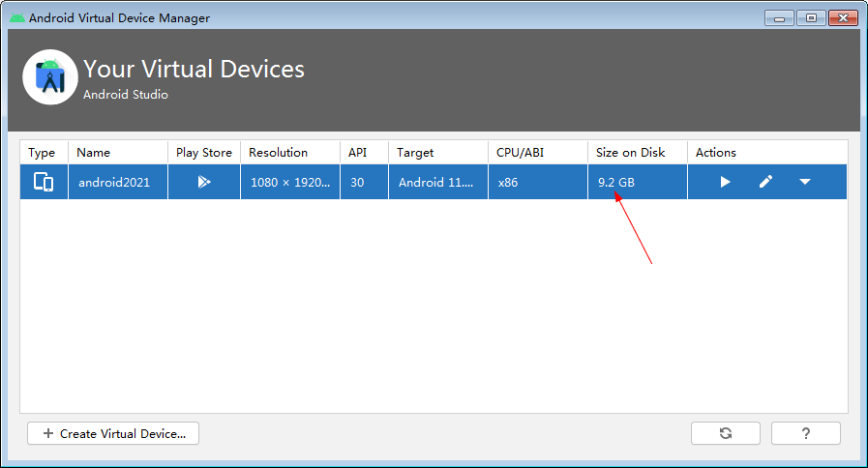Sort by the CPU/ABI column header
Image resolution: width=868 pixels, height=468 pixels.
point(538,152)
